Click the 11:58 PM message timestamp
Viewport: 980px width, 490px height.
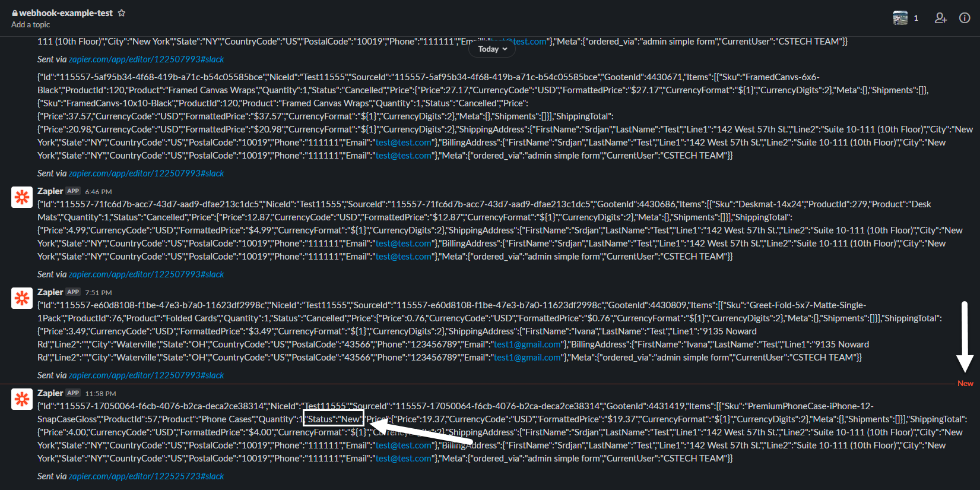pyautogui.click(x=100, y=394)
